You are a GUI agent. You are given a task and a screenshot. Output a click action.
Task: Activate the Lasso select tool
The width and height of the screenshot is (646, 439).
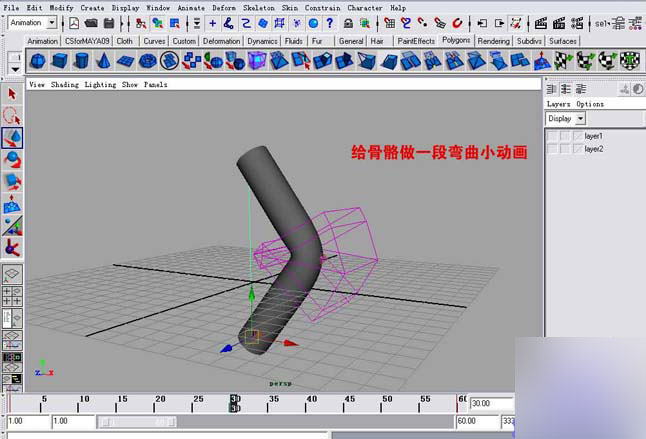(12, 116)
